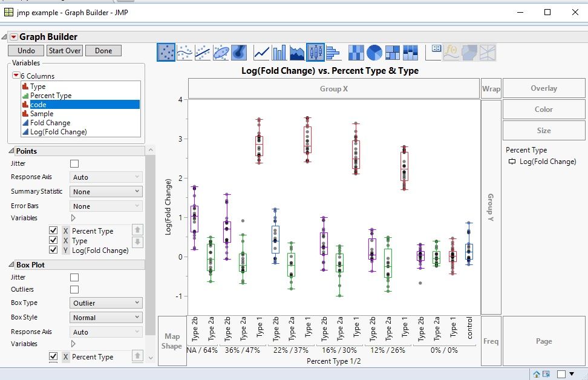This screenshot has width=588, height=380.
Task: Select the Line of Fit element icon
Action: [x=203, y=53]
